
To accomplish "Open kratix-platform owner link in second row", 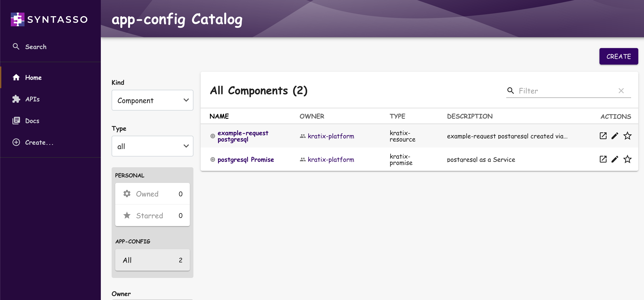I will (331, 159).
